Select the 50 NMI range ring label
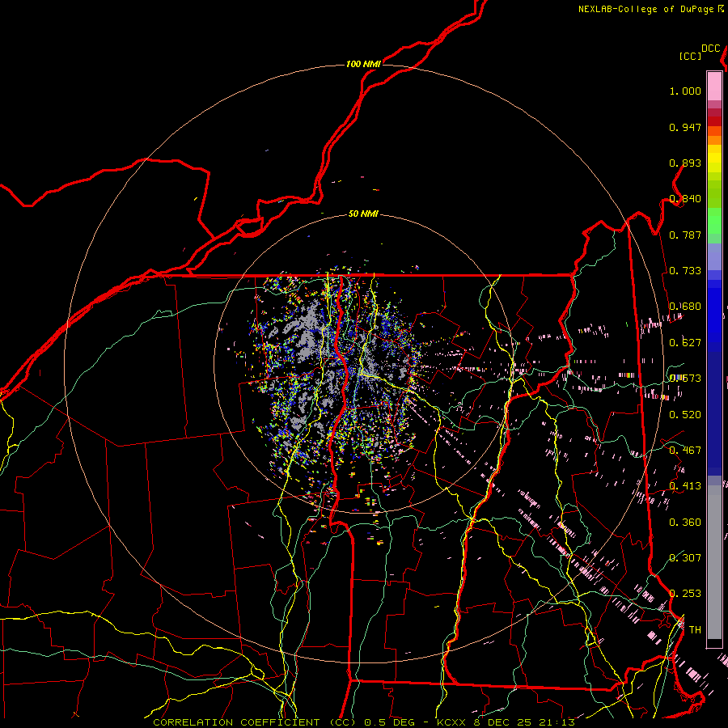Screen dimensions: 728x728 tap(363, 214)
